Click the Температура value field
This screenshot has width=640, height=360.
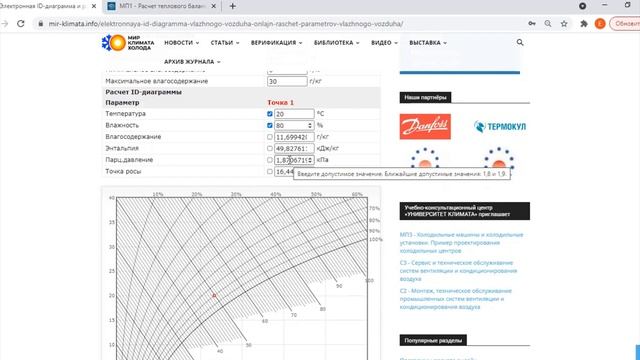(294, 114)
